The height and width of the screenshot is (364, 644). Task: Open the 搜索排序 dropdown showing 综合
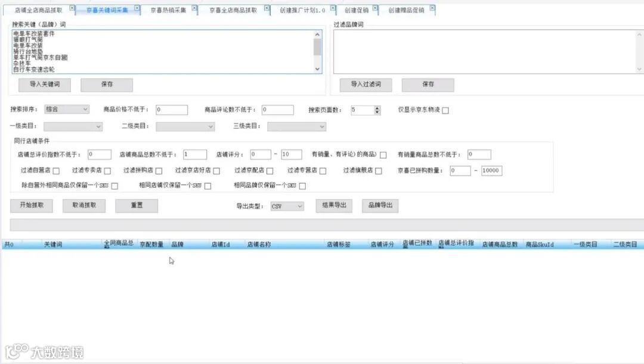click(x=67, y=109)
